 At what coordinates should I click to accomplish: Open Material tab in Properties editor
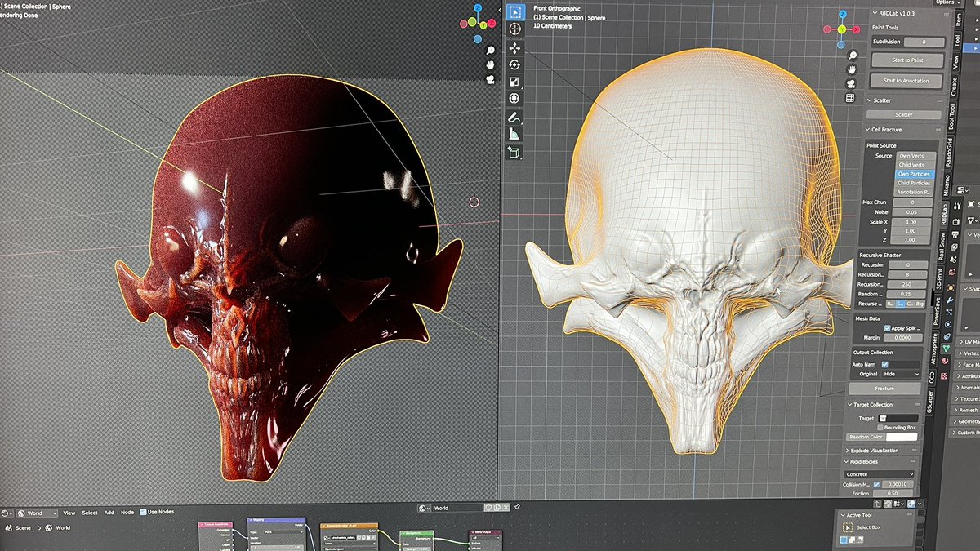946,361
